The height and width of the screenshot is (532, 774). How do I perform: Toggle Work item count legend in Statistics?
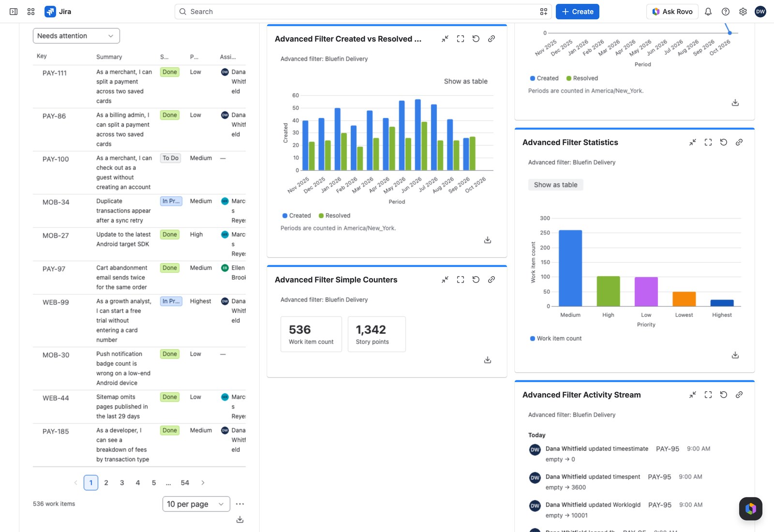[x=556, y=339]
